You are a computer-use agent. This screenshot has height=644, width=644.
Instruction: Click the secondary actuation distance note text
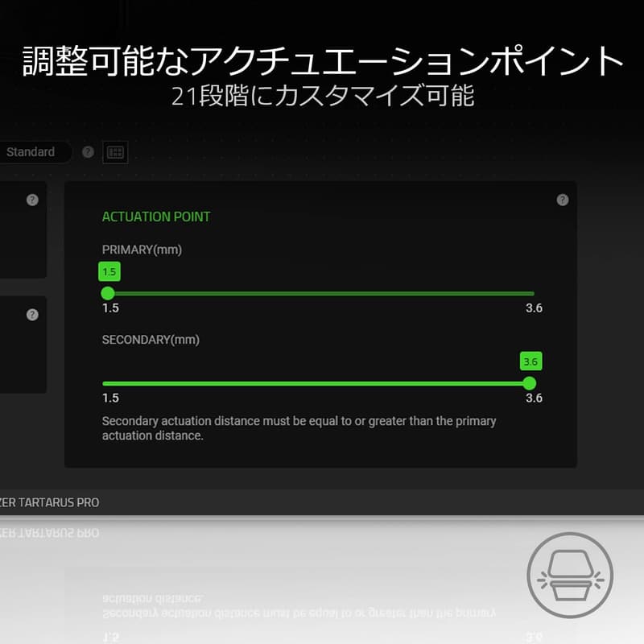pos(298,427)
